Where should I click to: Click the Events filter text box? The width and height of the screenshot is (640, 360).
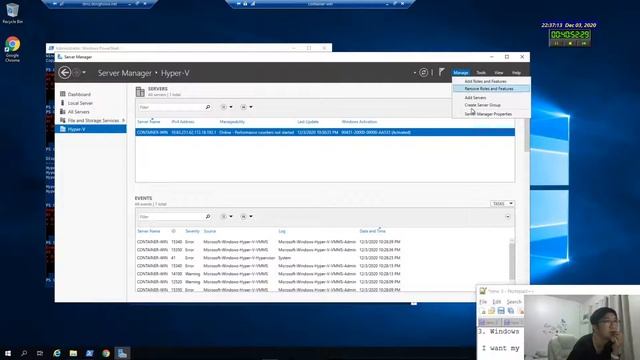pos(171,216)
